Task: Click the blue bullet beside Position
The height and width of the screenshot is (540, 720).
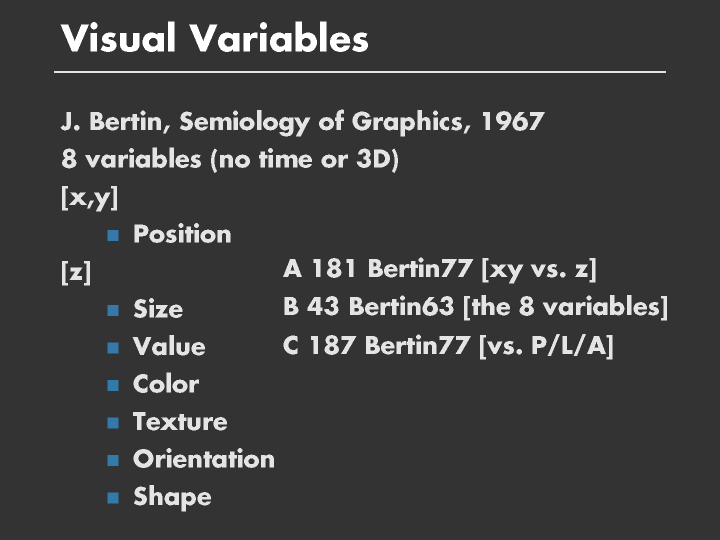Action: coord(113,236)
